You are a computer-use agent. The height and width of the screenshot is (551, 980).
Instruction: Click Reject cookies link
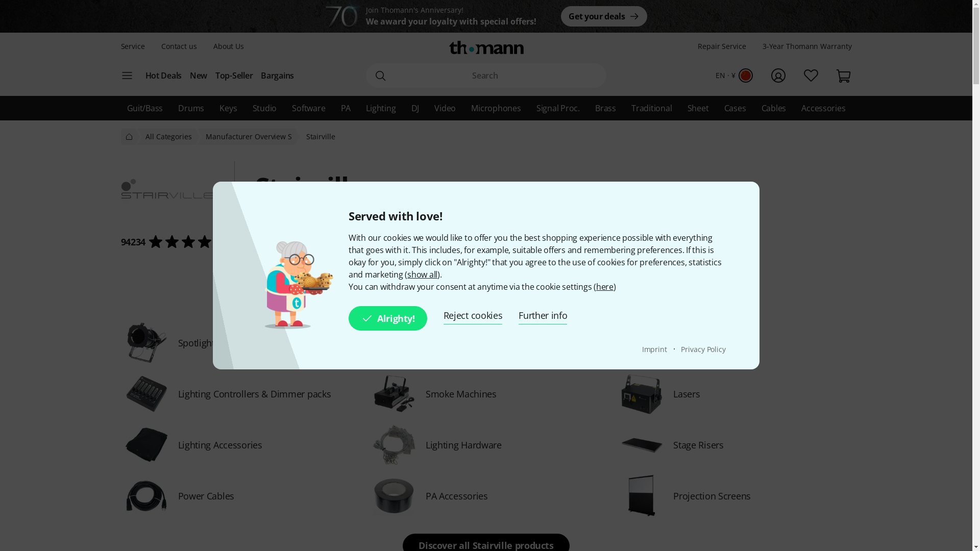tap(473, 316)
